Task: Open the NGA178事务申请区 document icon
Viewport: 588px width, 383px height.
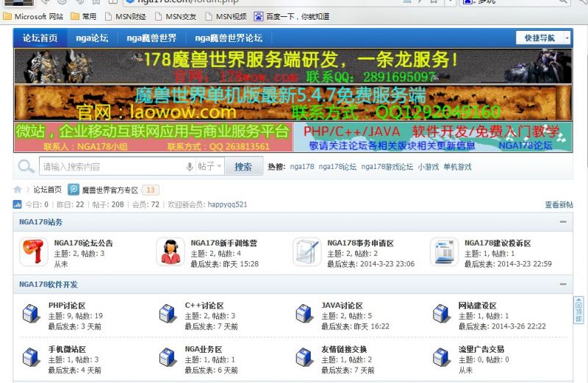Action: tap(306, 251)
